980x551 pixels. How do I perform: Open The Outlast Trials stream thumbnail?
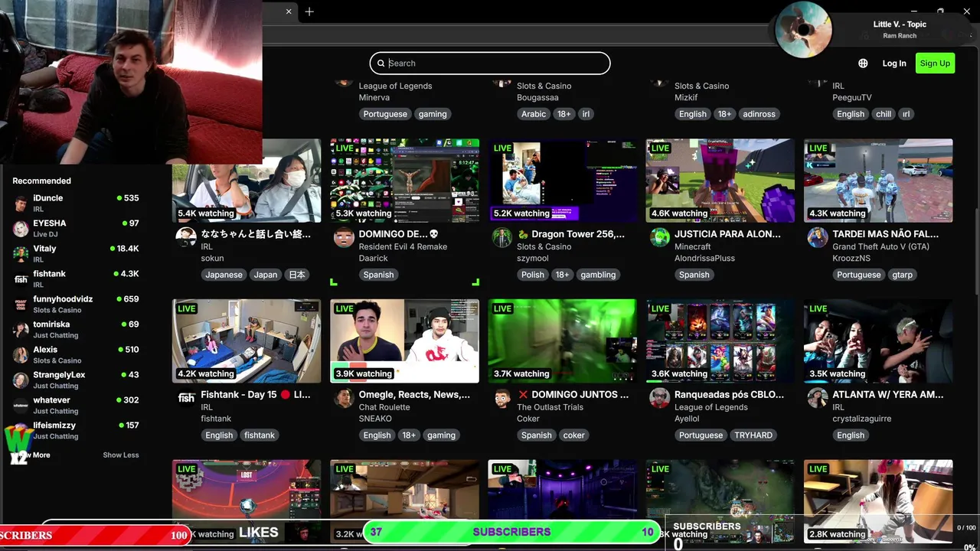point(563,341)
